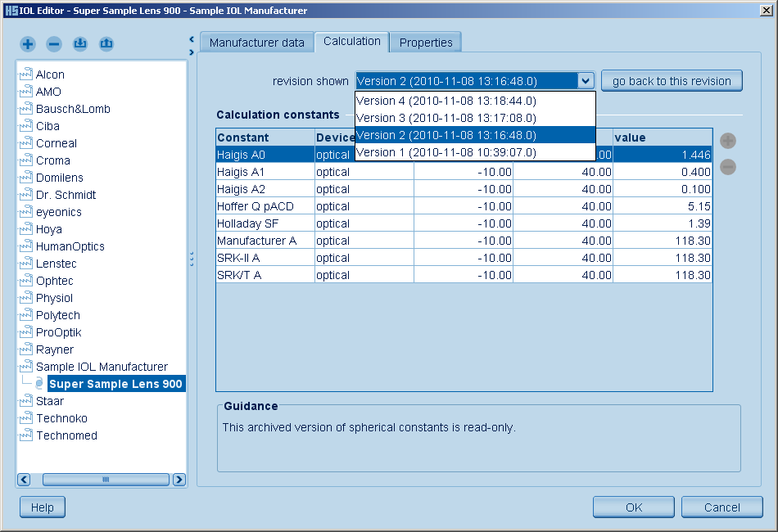Screen dimensions: 778x532
Task: Click the import (download arrow) icon
Action: [x=80, y=44]
